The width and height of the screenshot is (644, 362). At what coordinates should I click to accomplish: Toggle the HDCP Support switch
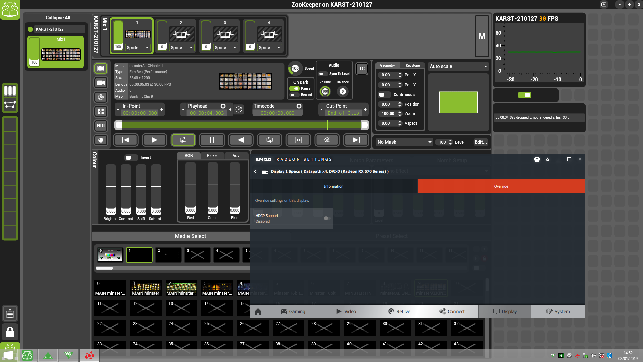(327, 218)
